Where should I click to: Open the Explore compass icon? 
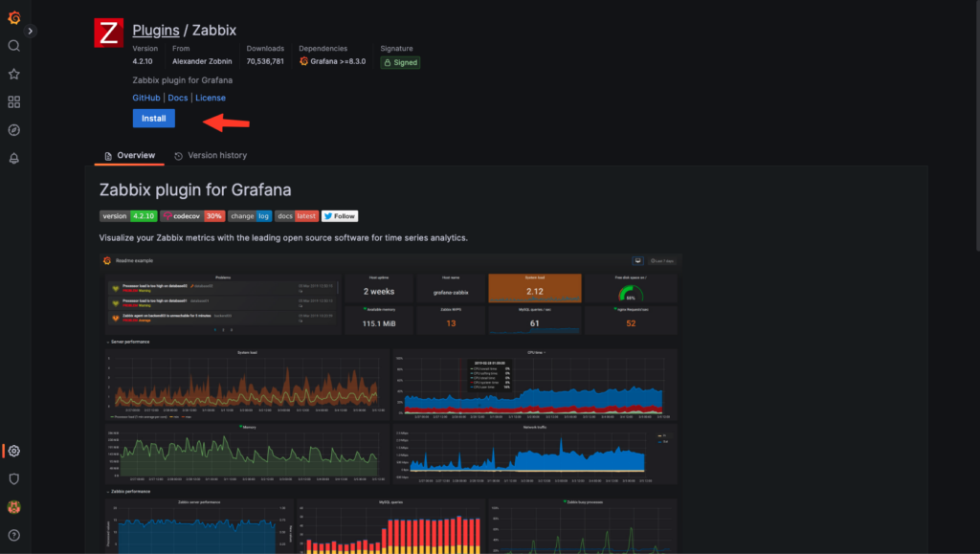13,130
